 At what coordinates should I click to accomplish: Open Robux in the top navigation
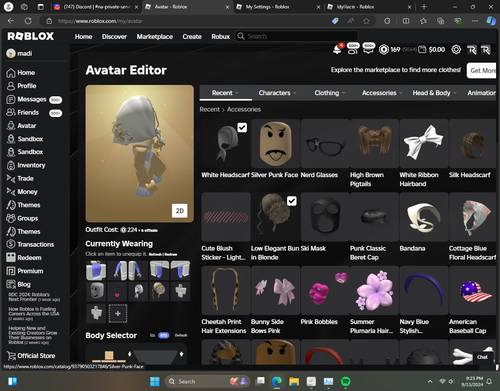pyautogui.click(x=221, y=36)
